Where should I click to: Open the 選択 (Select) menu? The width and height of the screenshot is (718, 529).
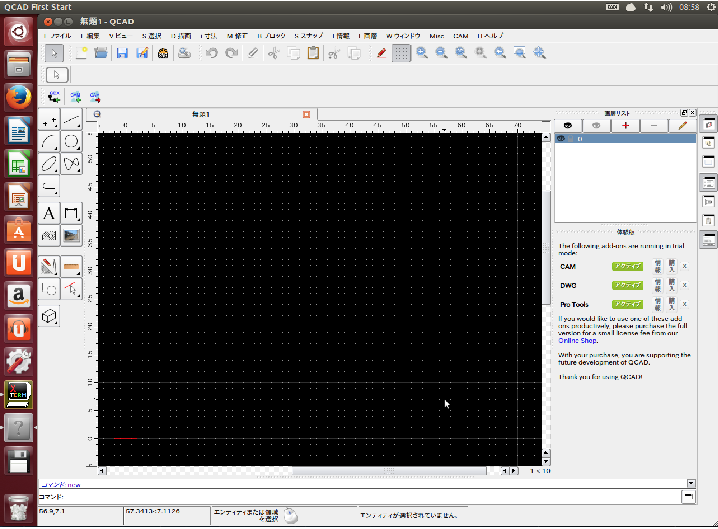151,36
